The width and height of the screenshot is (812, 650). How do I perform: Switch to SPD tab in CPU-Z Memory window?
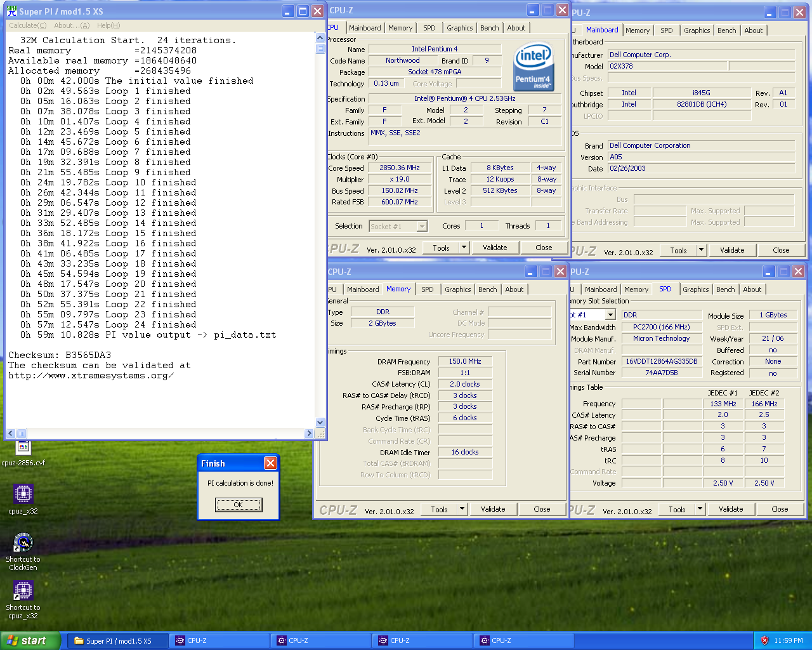coord(428,289)
